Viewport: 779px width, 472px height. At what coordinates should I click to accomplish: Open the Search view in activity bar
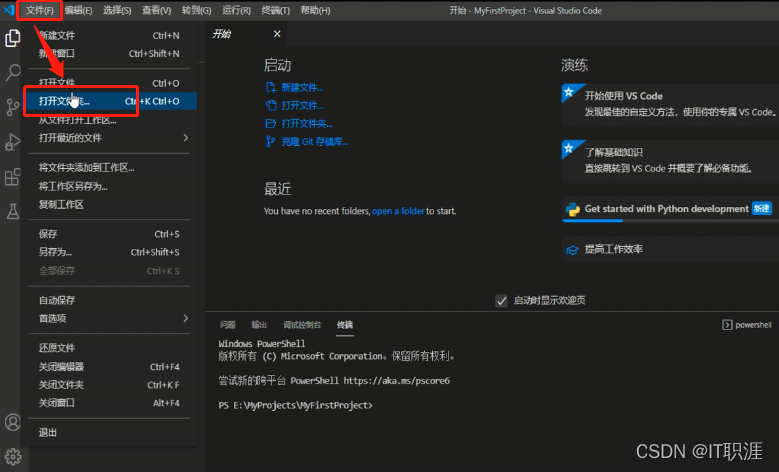(12, 73)
